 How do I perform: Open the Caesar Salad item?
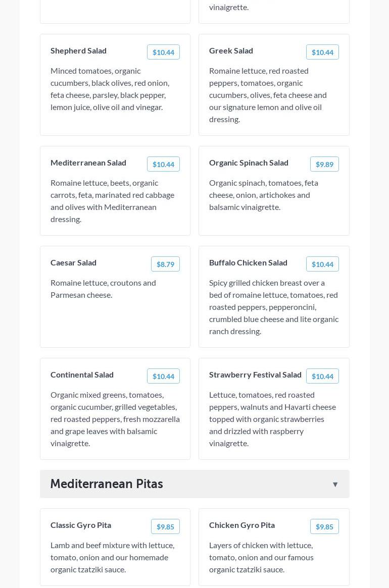point(73,262)
